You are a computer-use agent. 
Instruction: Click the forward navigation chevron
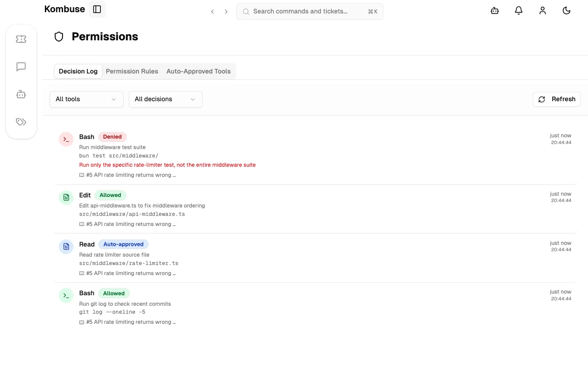coord(226,11)
